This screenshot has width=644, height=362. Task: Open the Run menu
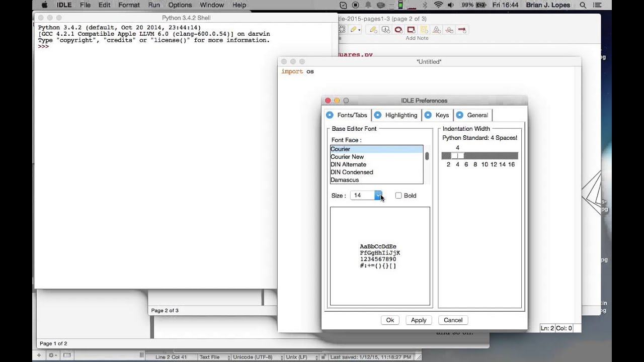coord(154,5)
